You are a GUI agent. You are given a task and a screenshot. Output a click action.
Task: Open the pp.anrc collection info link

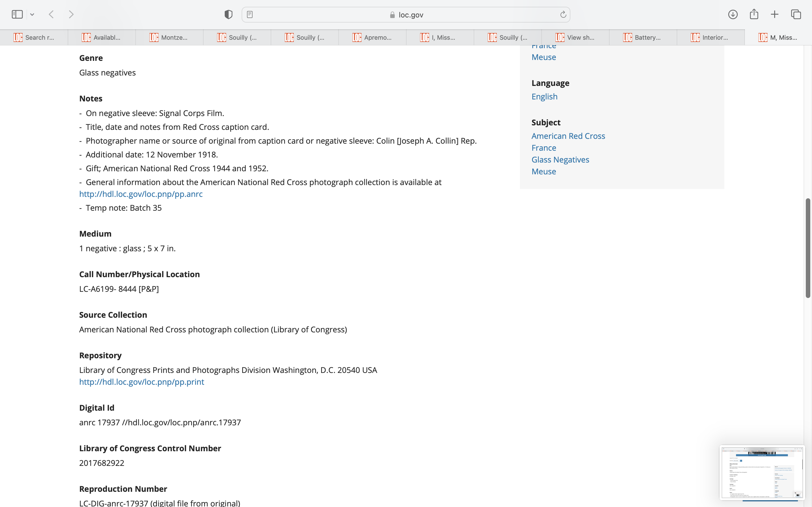click(x=141, y=194)
